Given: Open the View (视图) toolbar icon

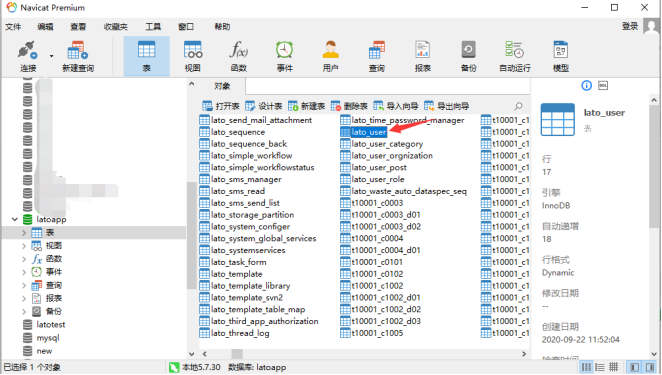Looking at the screenshot, I should [193, 56].
